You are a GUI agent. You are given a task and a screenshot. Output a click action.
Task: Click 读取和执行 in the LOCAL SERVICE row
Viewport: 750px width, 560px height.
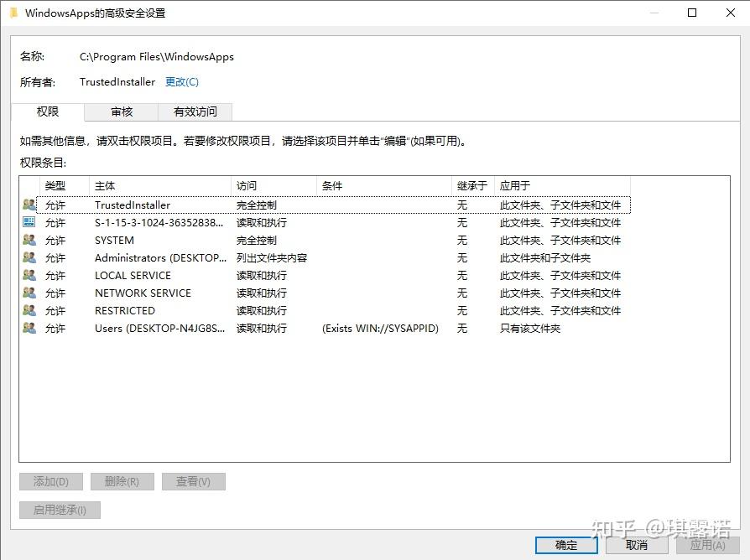tap(262, 276)
